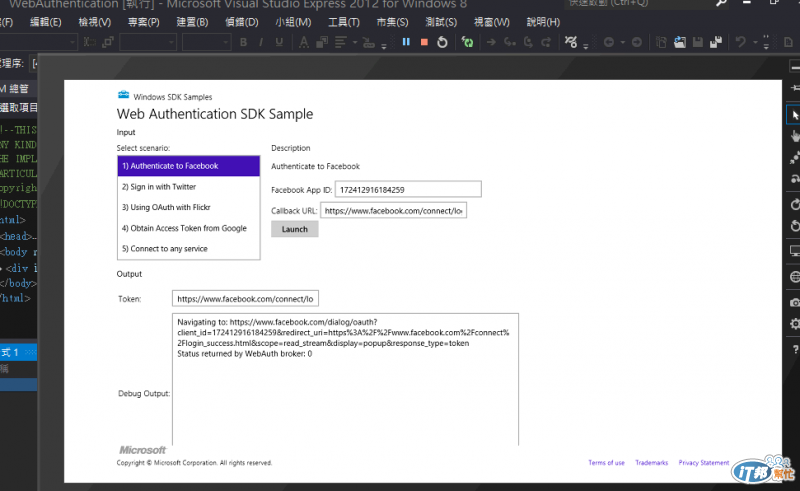Open the 視窗(W) menu
800x491 pixels.
click(x=491, y=22)
